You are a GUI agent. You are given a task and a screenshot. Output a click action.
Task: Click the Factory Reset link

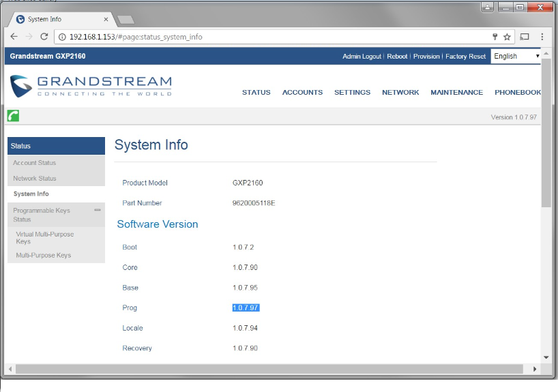(465, 56)
